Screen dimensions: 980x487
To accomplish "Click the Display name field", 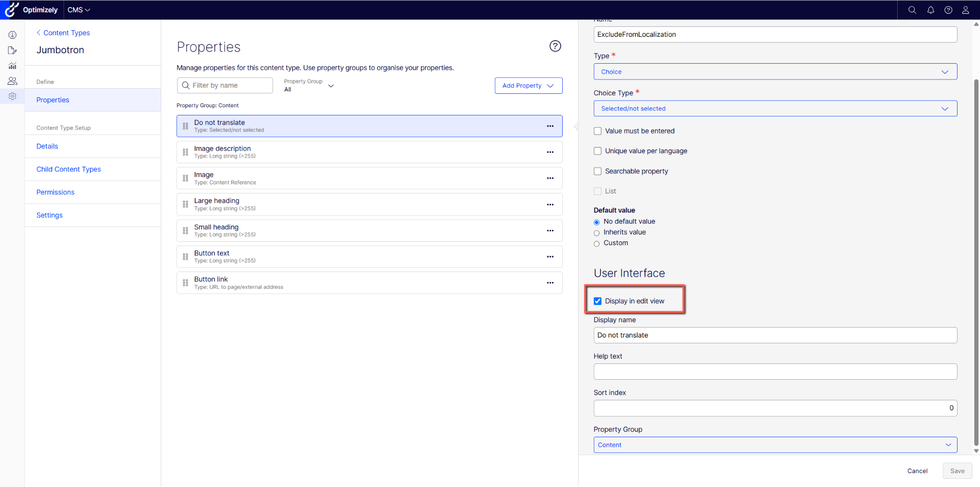I will pos(775,335).
